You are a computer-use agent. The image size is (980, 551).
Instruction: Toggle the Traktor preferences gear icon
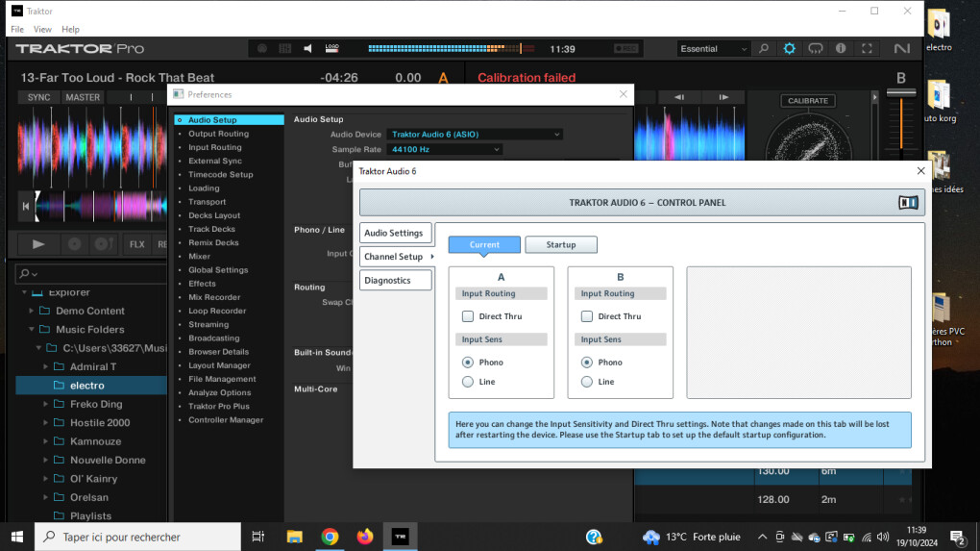point(790,49)
